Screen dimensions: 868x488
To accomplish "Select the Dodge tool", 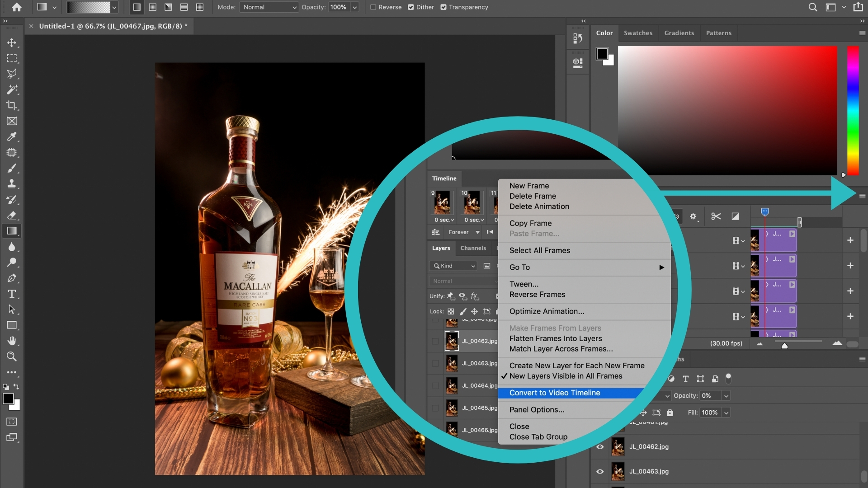I will click(12, 262).
